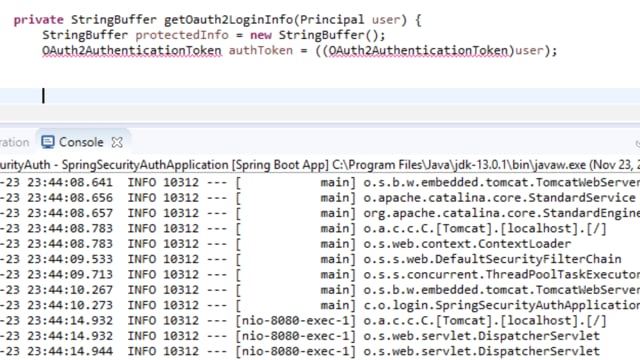
Task: Close the Console view tab
Action: pyautogui.click(x=117, y=142)
